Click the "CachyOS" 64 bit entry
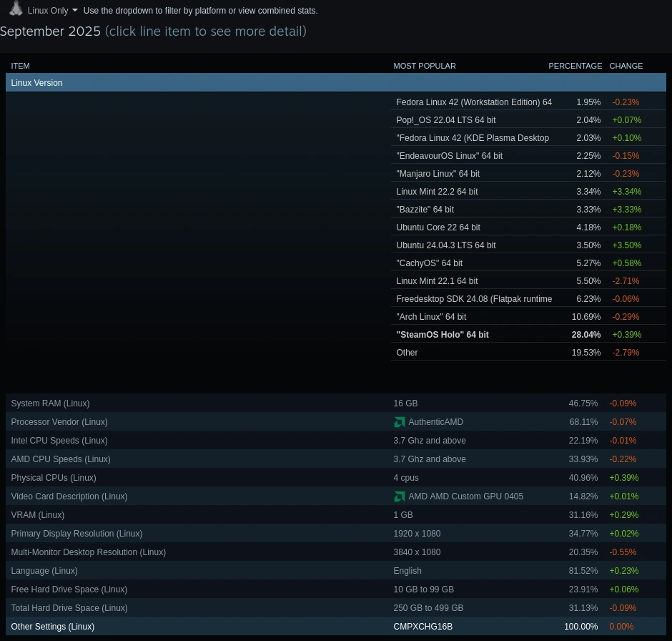 coord(429,263)
